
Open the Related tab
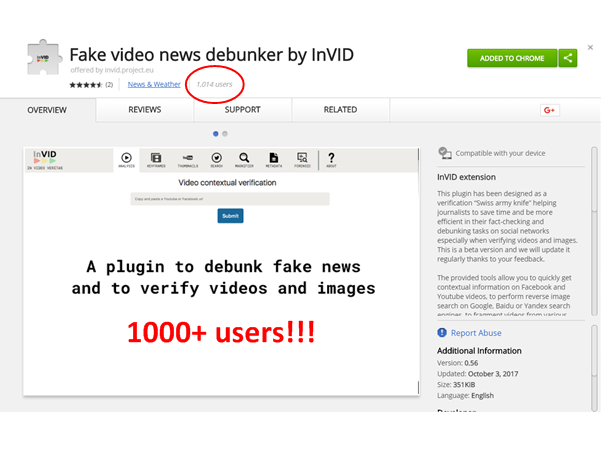340,110
